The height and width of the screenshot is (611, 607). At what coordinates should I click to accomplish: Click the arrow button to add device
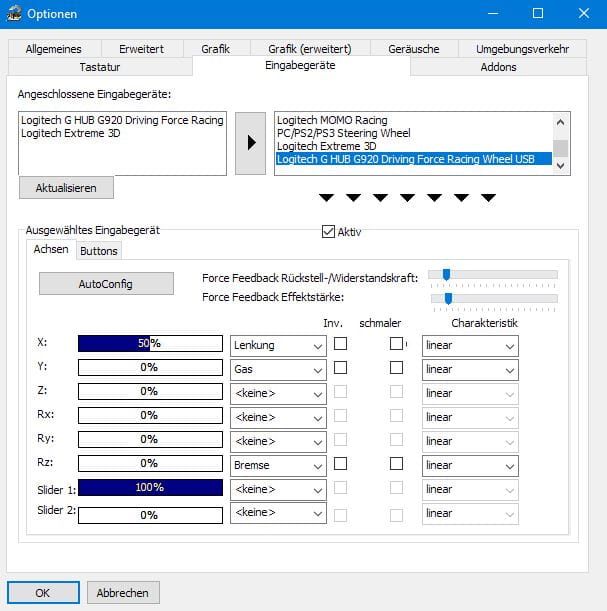click(x=250, y=143)
